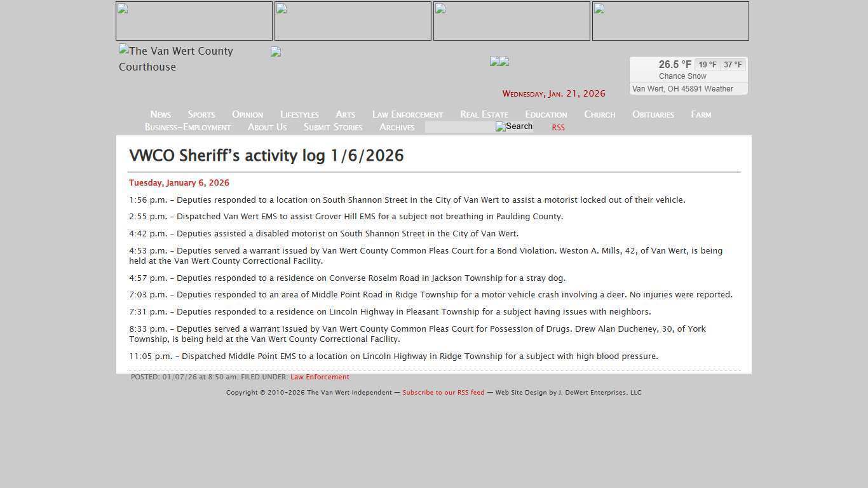868x488 pixels.
Task: Open the Archives section
Action: 397,127
